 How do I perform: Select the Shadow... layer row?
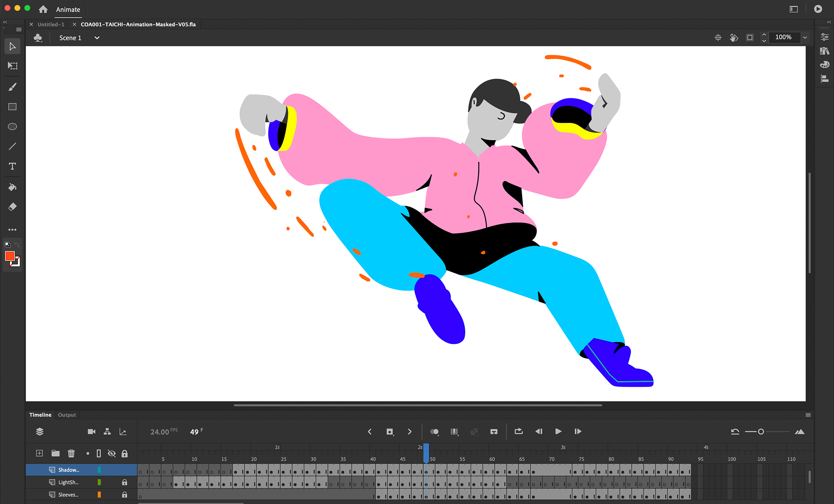pyautogui.click(x=81, y=470)
